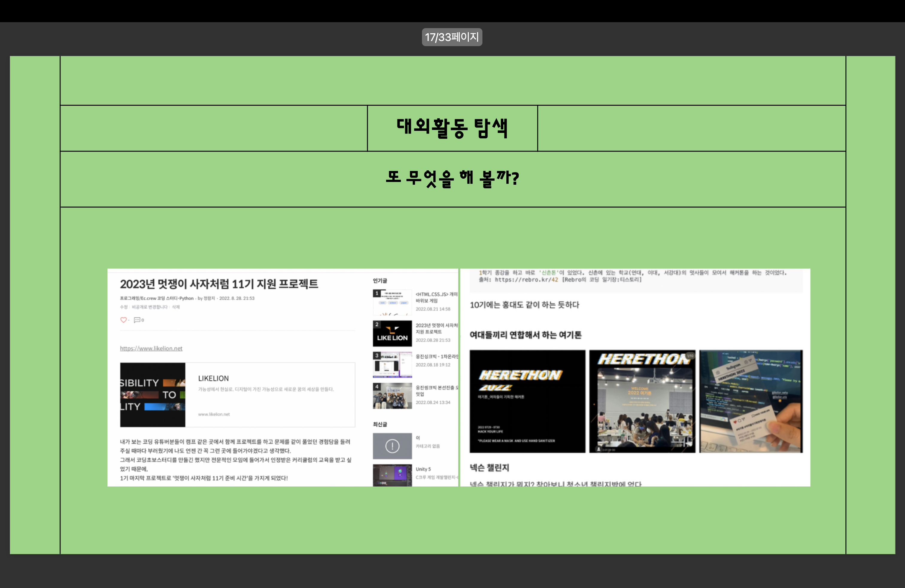
Task: Click the HERETHON venue crowd photo
Action: 642,401
